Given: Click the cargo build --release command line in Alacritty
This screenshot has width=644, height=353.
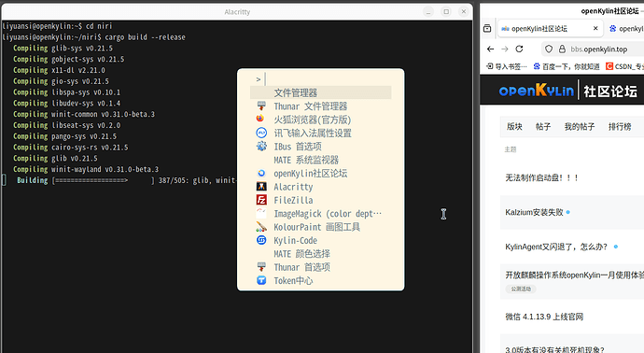Looking at the screenshot, I should (93, 37).
